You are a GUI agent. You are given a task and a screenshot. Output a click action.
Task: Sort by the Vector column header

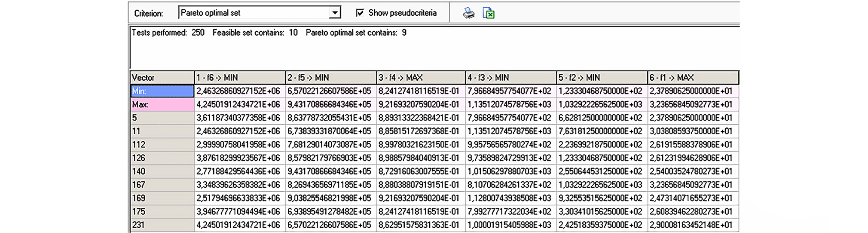coord(162,78)
